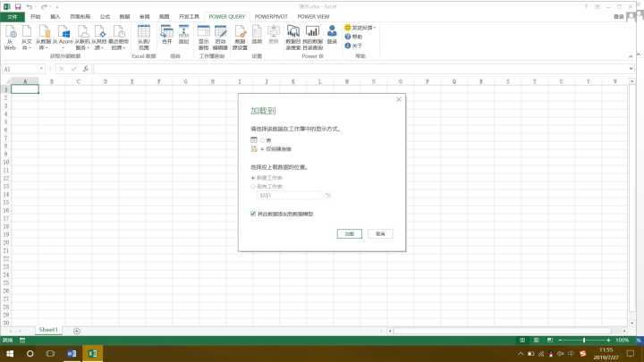Image resolution: width=644 pixels, height=362 pixels.
Task: Select the Only Create Connection (仅创建连接) option
Action: (x=262, y=149)
